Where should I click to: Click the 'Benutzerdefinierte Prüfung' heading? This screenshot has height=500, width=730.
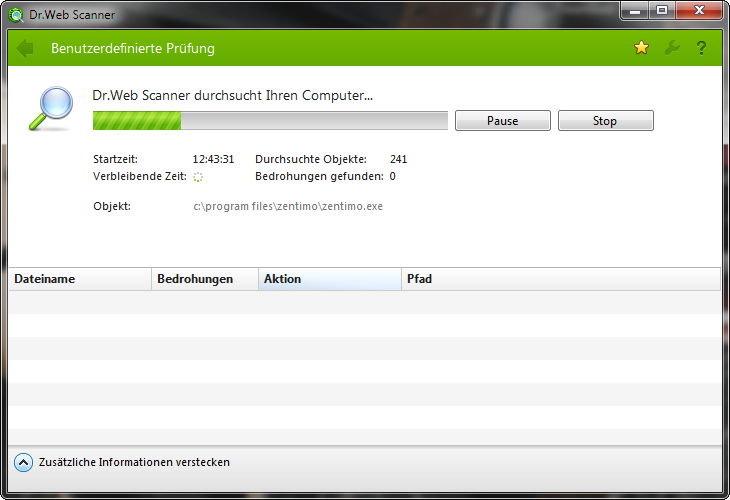pyautogui.click(x=133, y=48)
